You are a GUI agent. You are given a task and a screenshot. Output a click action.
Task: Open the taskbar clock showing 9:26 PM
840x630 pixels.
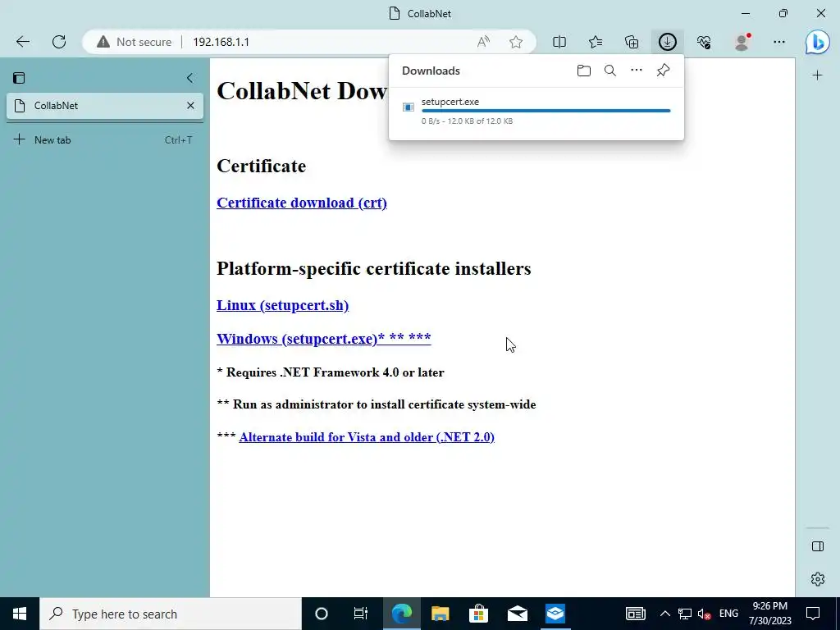tap(769, 614)
